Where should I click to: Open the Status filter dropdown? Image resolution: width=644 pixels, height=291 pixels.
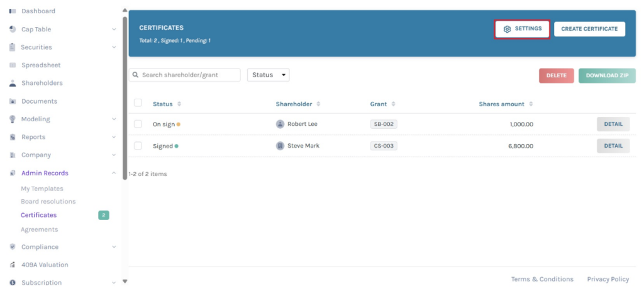click(268, 75)
